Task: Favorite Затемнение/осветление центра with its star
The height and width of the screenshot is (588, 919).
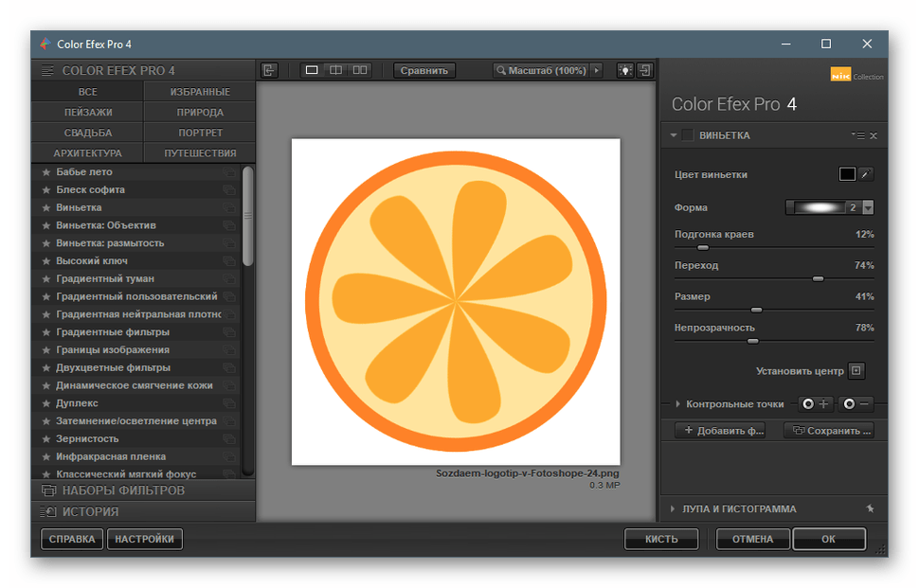Action: pyautogui.click(x=45, y=421)
